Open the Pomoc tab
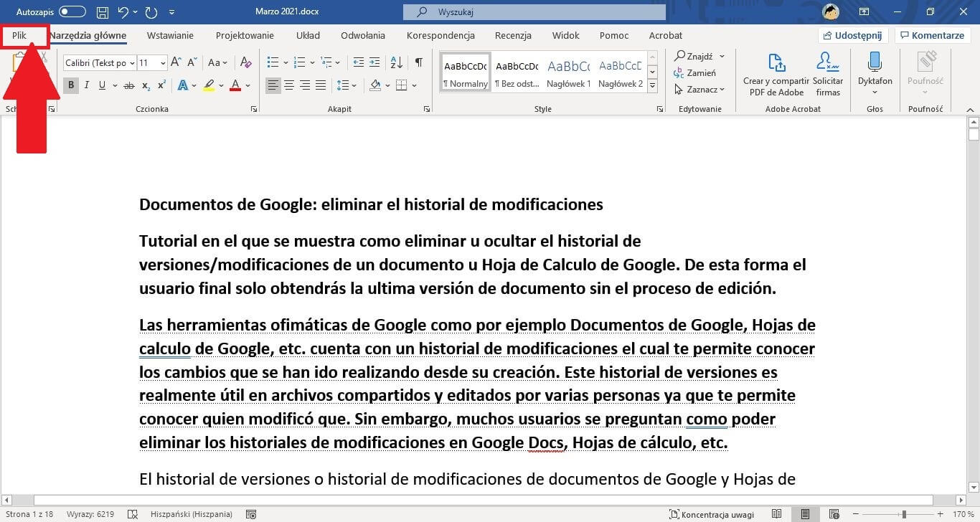This screenshot has width=980, height=522. click(x=614, y=35)
